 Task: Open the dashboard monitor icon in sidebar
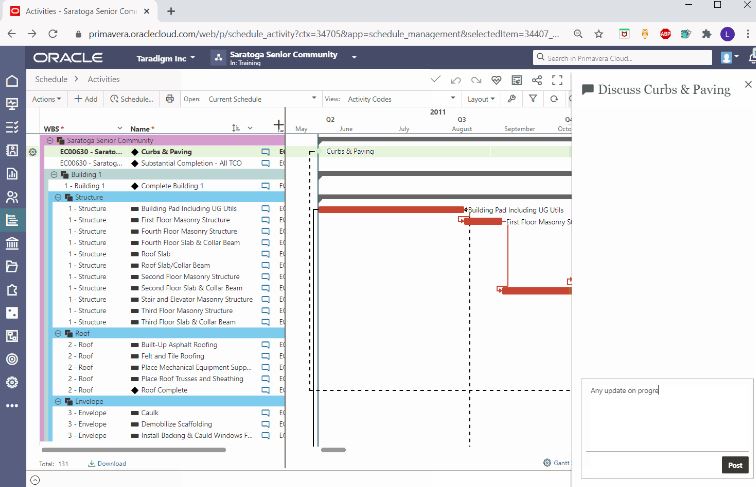coord(12,104)
